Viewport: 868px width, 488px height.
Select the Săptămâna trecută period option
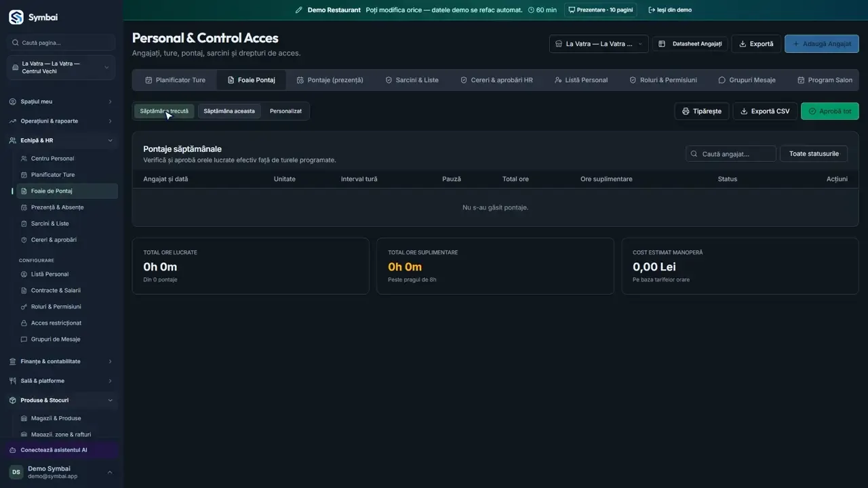pyautogui.click(x=164, y=111)
